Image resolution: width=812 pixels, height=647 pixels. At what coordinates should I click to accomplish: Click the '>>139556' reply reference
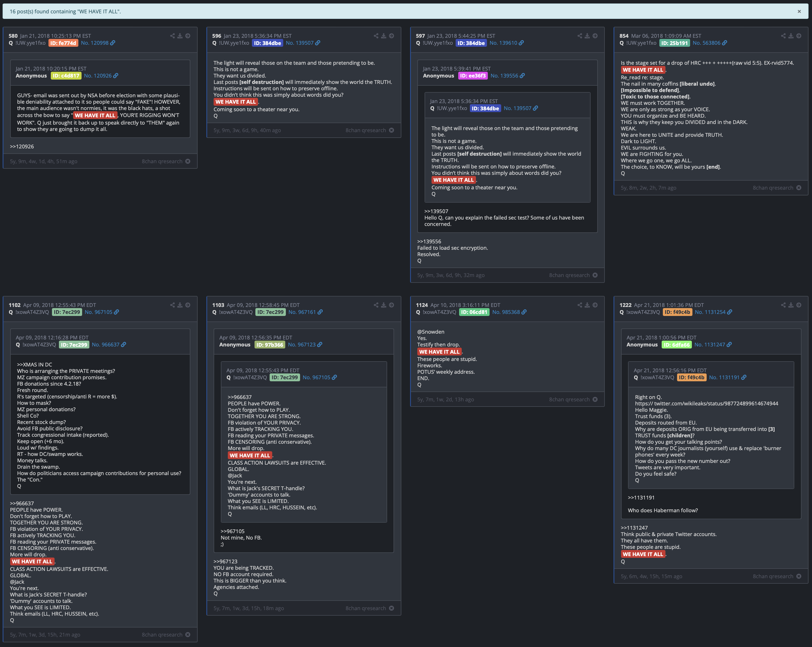[x=429, y=242]
